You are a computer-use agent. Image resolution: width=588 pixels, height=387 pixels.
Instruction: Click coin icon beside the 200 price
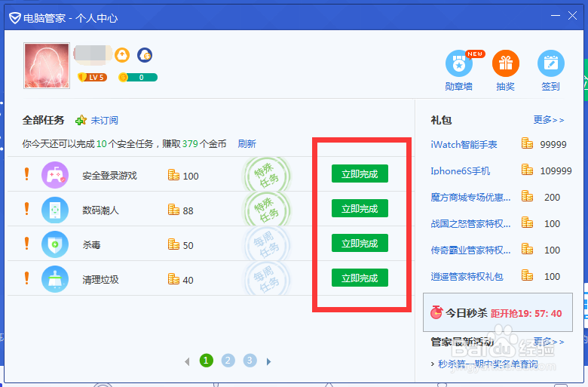pyautogui.click(x=527, y=196)
